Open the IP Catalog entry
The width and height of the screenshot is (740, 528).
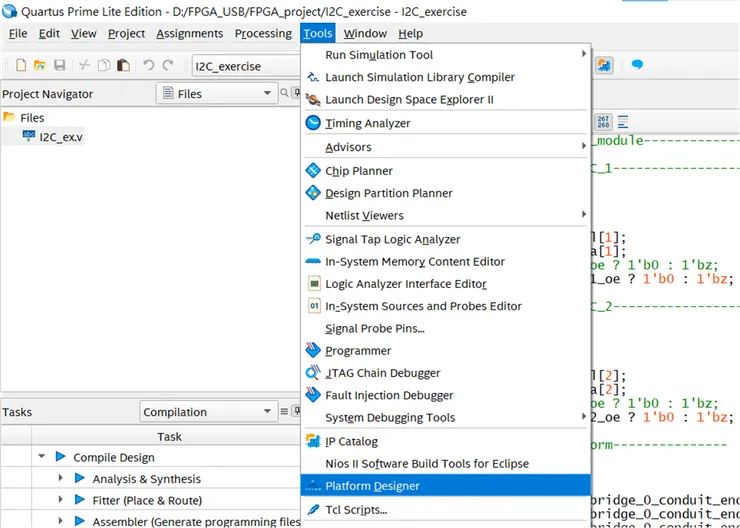[x=351, y=441]
